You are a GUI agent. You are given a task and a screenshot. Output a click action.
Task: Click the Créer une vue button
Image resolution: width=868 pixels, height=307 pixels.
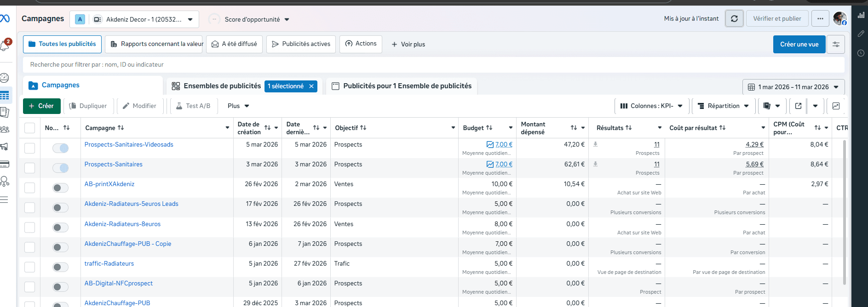click(799, 45)
